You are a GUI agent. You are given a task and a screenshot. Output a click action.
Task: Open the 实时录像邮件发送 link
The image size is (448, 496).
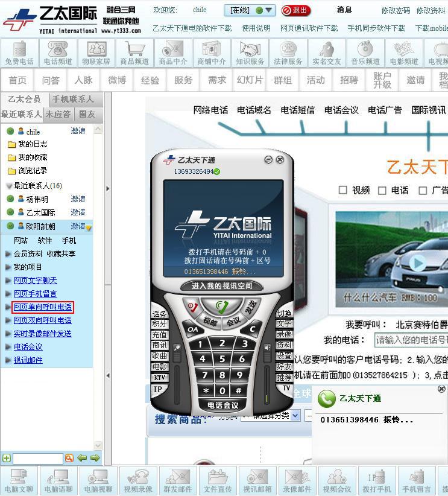43,334
